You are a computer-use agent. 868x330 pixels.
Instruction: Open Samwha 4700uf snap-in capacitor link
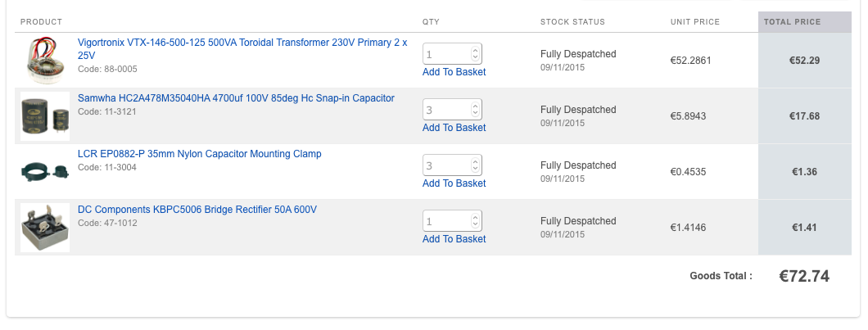236,98
